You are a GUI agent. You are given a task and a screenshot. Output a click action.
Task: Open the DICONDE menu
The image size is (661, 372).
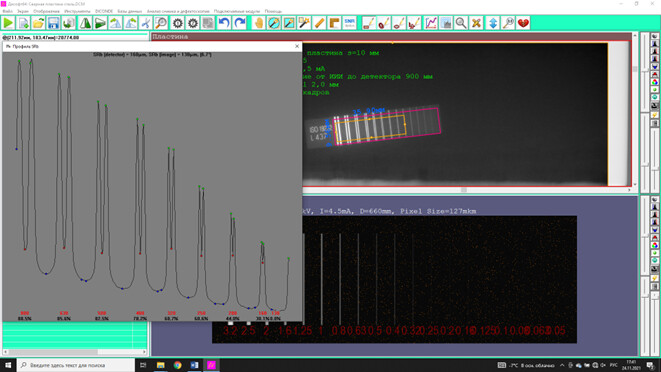tap(104, 11)
